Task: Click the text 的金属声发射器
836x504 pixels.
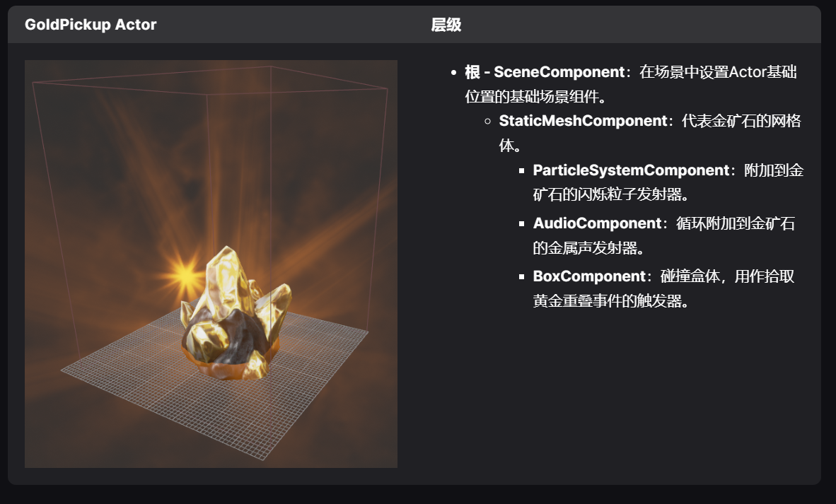Action: [x=585, y=248]
